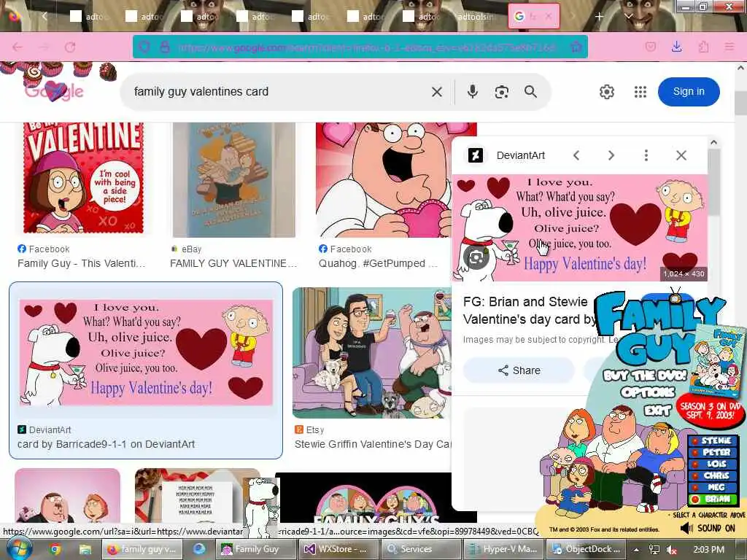Open eBay Family Guy Valentine thumbnail
747x560 pixels.
coord(234,179)
